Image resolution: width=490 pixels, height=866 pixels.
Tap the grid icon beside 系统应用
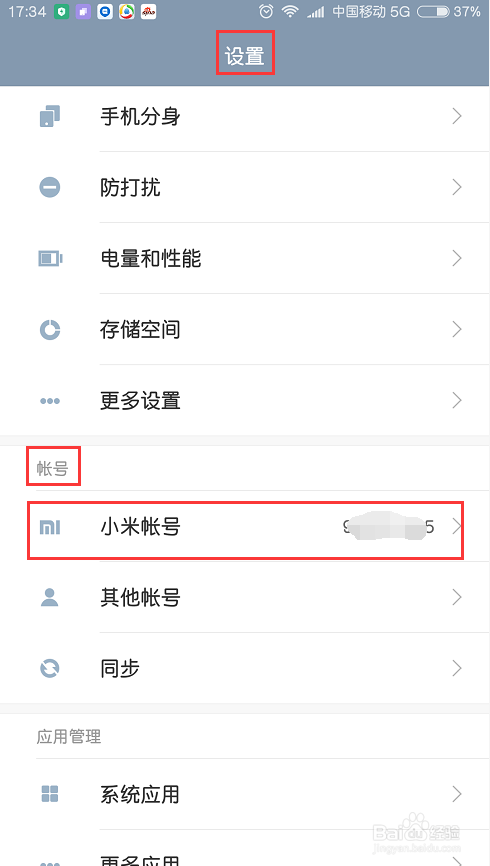click(x=50, y=795)
